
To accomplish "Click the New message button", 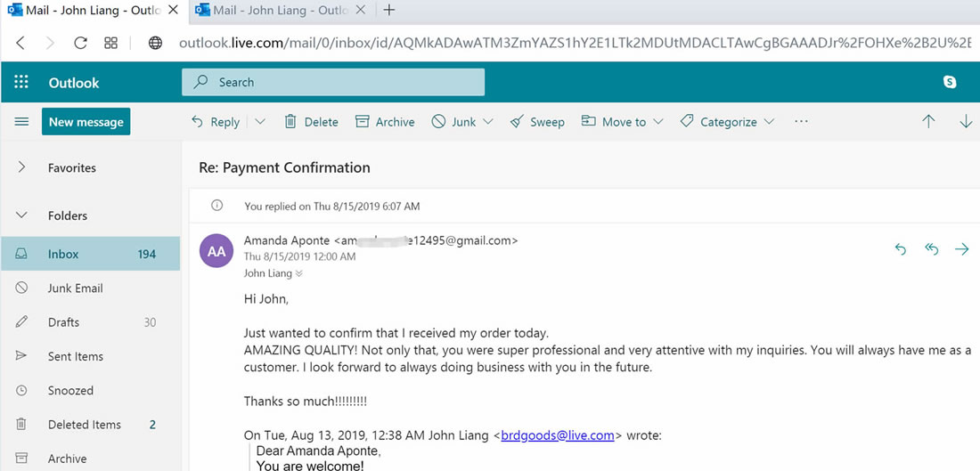I will coord(86,122).
